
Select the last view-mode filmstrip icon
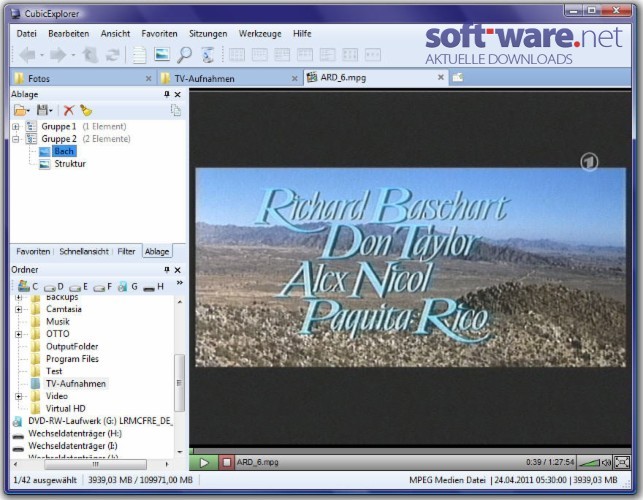click(x=372, y=55)
